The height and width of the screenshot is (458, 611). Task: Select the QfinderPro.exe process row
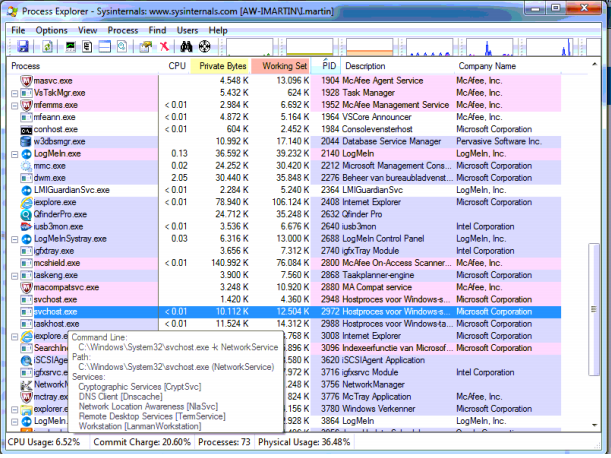pos(59,214)
